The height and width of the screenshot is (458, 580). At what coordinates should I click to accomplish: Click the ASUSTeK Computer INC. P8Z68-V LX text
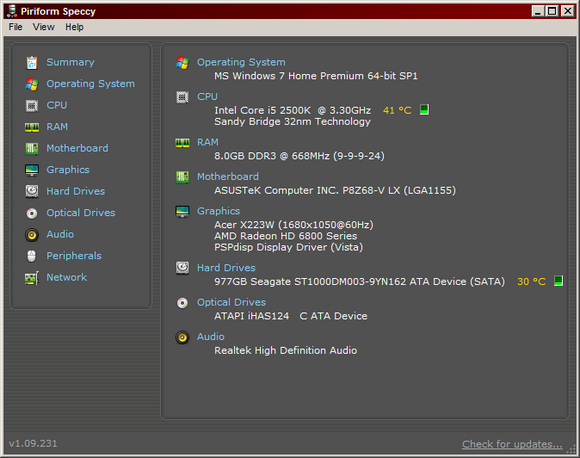335,191
